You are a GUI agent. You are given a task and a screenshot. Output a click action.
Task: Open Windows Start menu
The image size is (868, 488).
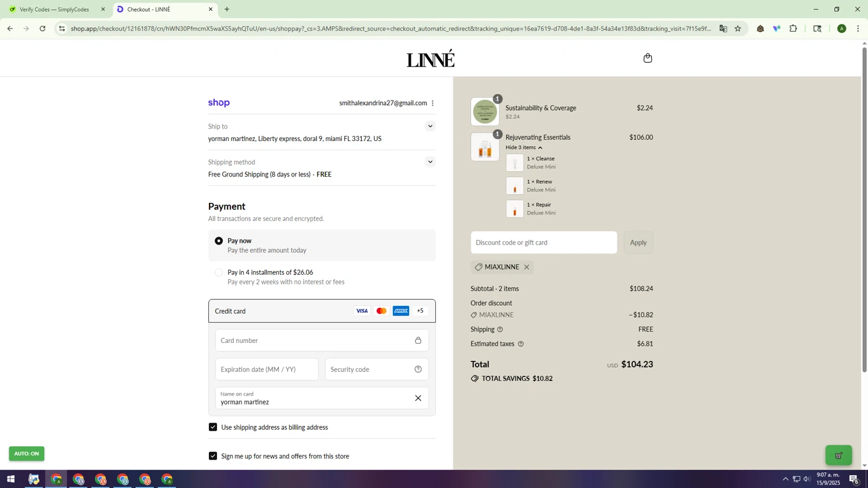(10, 479)
